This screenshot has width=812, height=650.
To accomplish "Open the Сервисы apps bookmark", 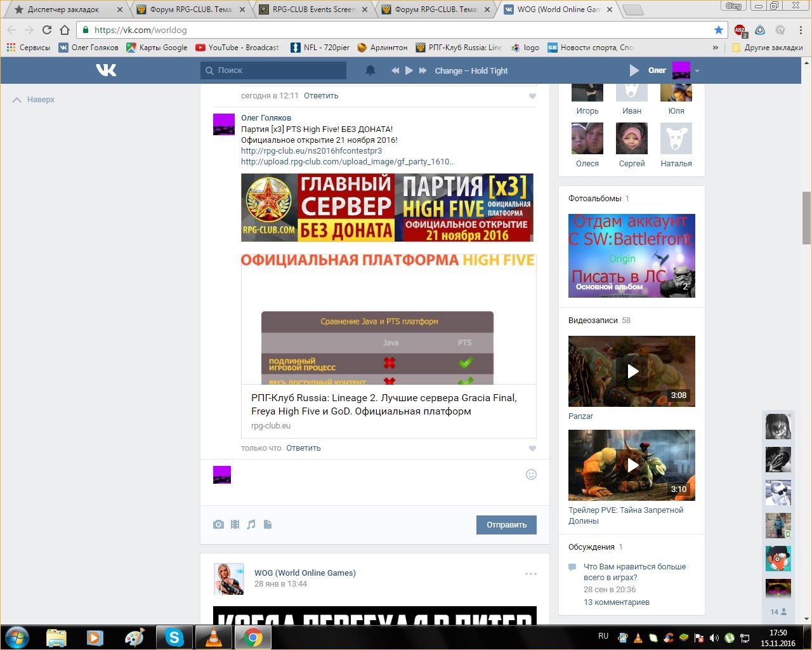I will (x=29, y=48).
